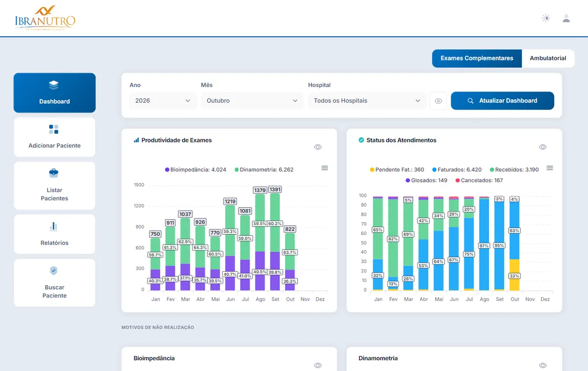The height and width of the screenshot is (371, 588).
Task: Open Adicionar Paciente in the sidebar
Action: tap(54, 137)
